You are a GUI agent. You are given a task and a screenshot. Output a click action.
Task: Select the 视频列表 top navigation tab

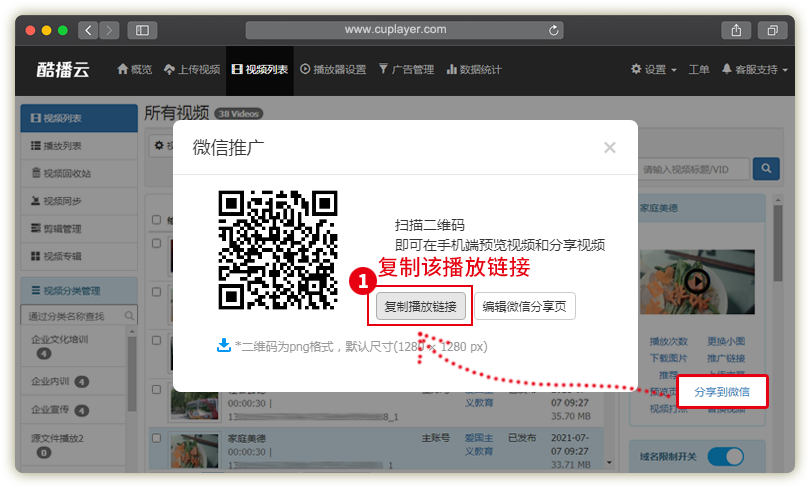coord(260,70)
